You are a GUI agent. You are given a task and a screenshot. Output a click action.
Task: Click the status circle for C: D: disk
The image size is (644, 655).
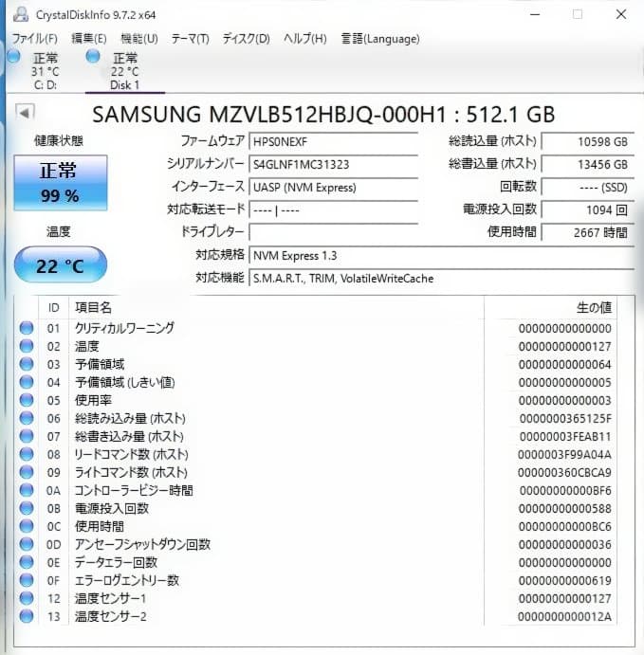[x=13, y=56]
